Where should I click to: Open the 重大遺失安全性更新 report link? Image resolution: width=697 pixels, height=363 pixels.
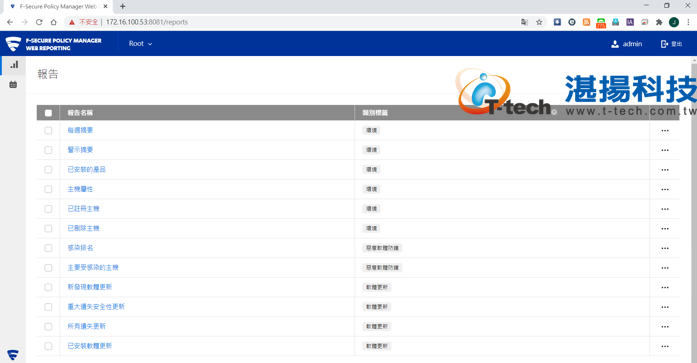point(96,307)
